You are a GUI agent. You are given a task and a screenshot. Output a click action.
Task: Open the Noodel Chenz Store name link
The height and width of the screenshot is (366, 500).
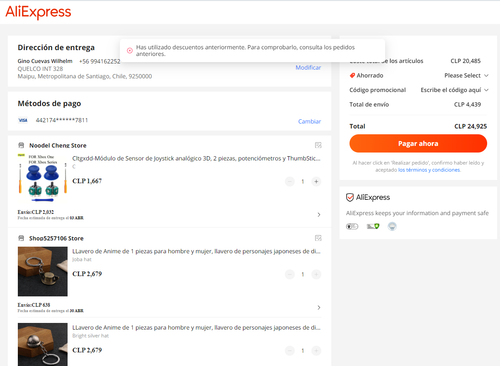coord(58,145)
